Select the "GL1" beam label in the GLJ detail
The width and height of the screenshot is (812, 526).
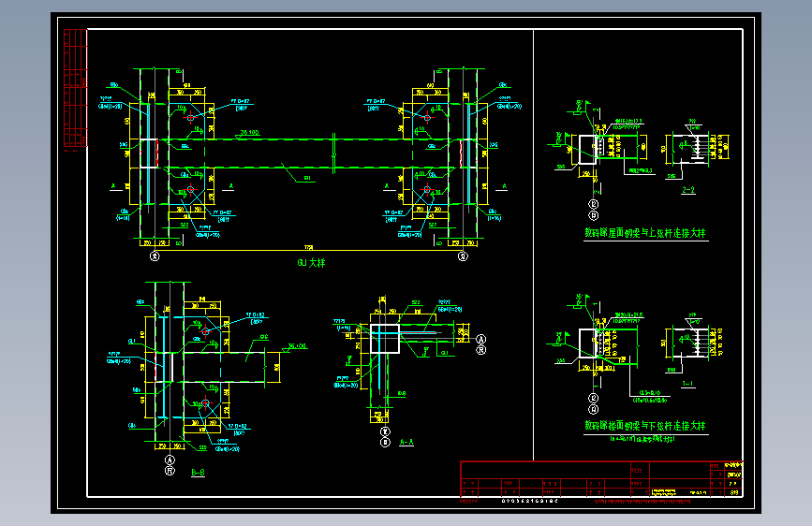click(x=307, y=178)
